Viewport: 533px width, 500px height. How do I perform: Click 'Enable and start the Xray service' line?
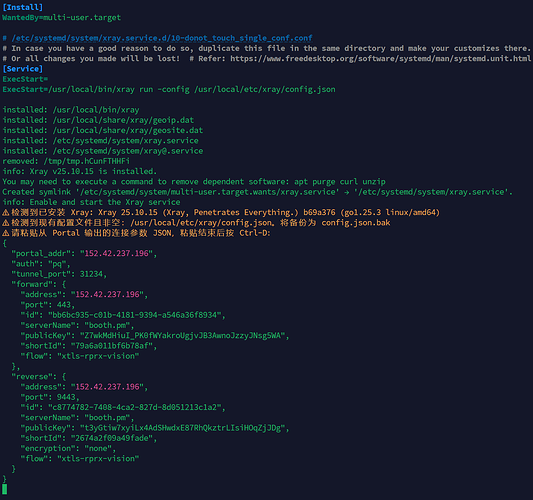point(91,202)
